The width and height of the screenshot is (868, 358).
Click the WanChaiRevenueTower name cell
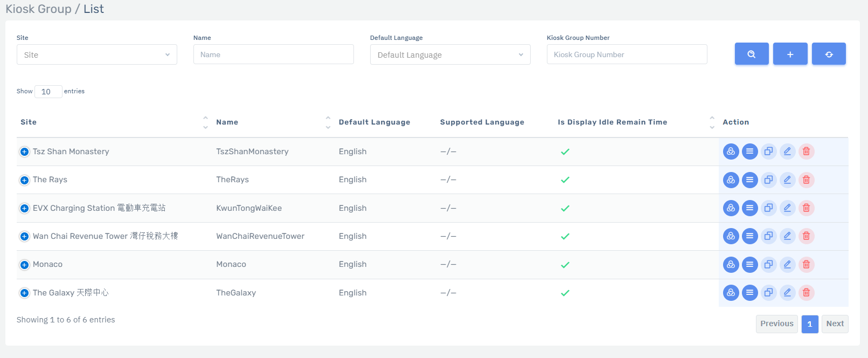(x=260, y=236)
